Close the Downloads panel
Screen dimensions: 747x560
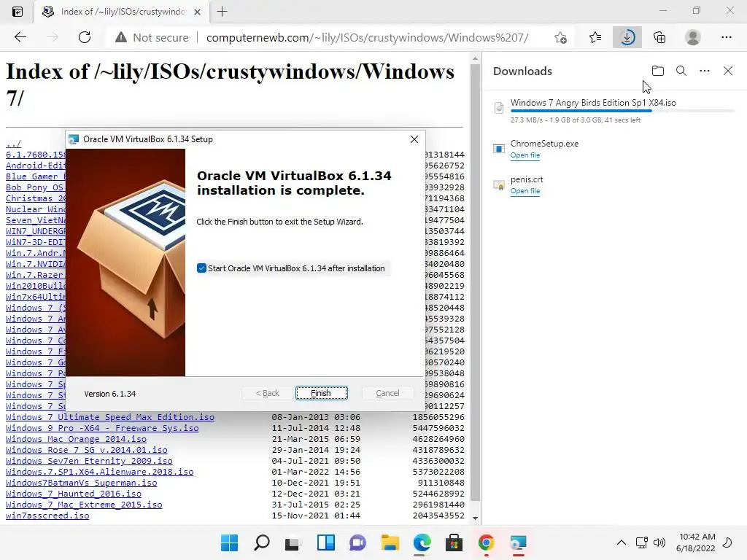coord(728,71)
